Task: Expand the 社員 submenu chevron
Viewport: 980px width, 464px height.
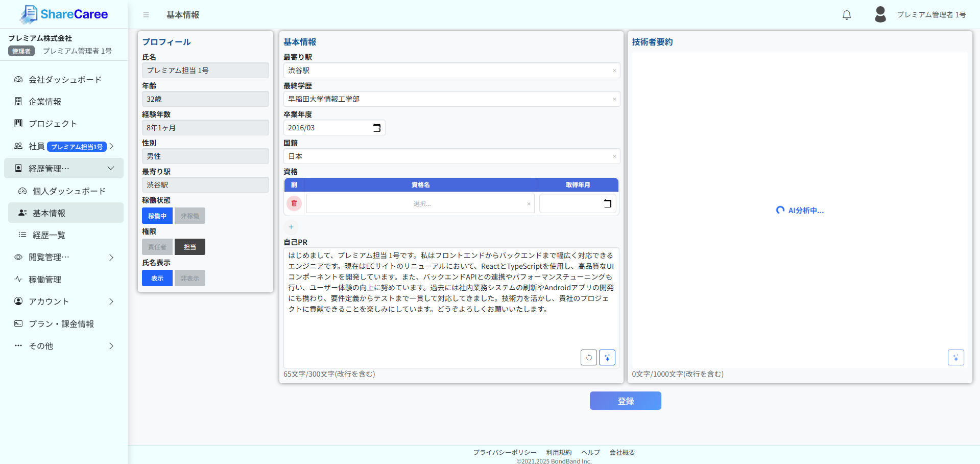Action: (x=111, y=146)
